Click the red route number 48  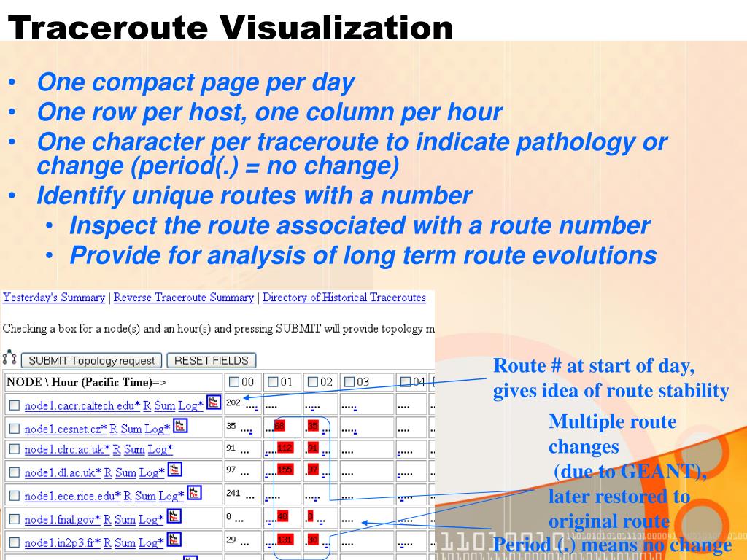[282, 516]
